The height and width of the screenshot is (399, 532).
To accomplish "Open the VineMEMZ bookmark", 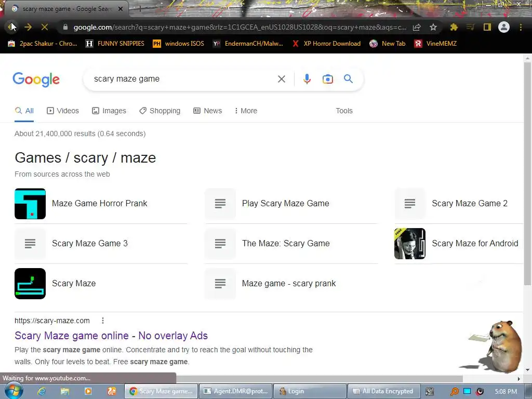I will pyautogui.click(x=436, y=44).
